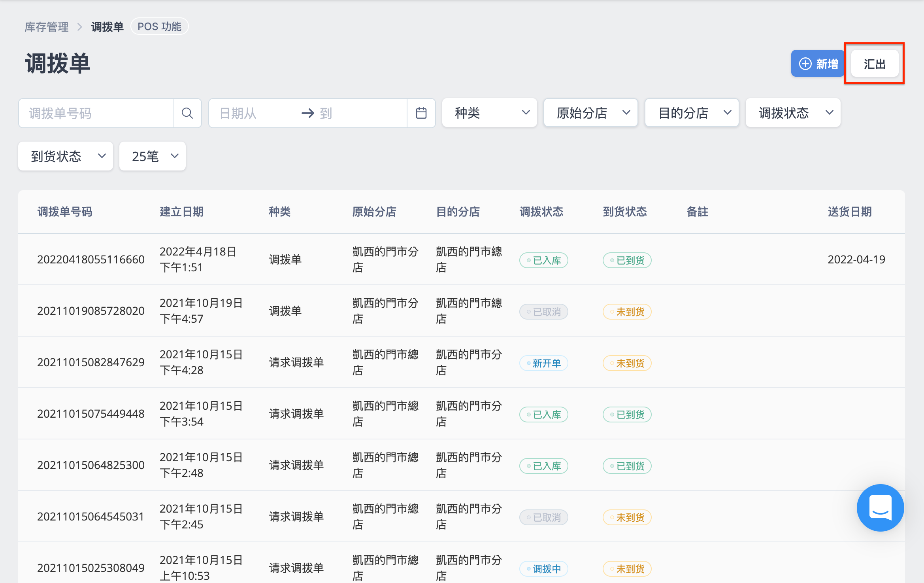Screen dimensions: 924x583
Task: Open transfer order 20211015082847629
Action: coord(91,362)
